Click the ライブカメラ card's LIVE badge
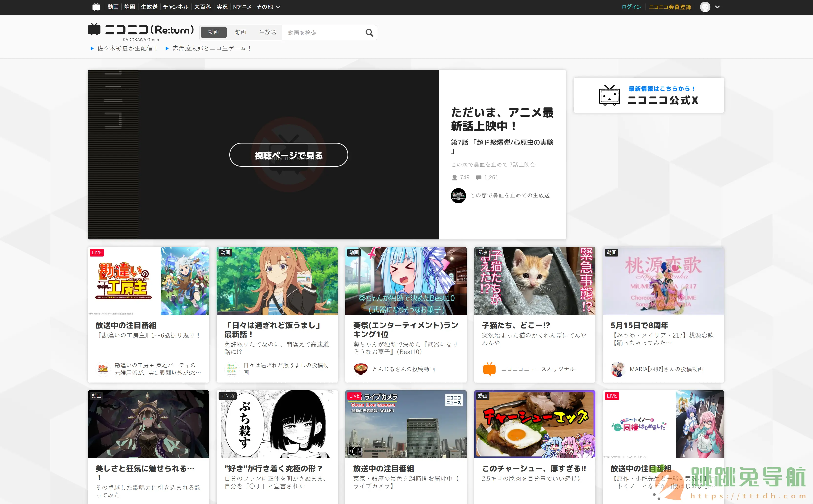 354,396
